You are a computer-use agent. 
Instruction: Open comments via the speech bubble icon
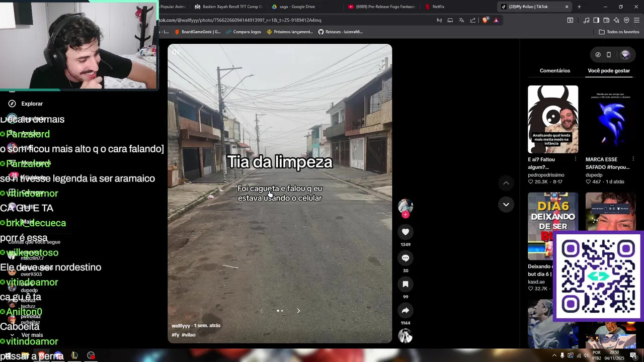point(406,258)
